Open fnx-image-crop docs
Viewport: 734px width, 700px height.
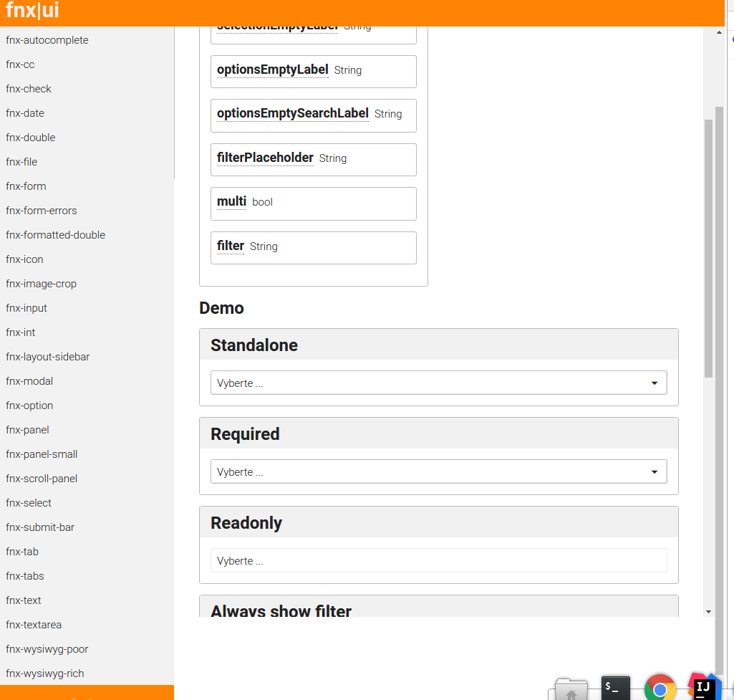(x=42, y=283)
